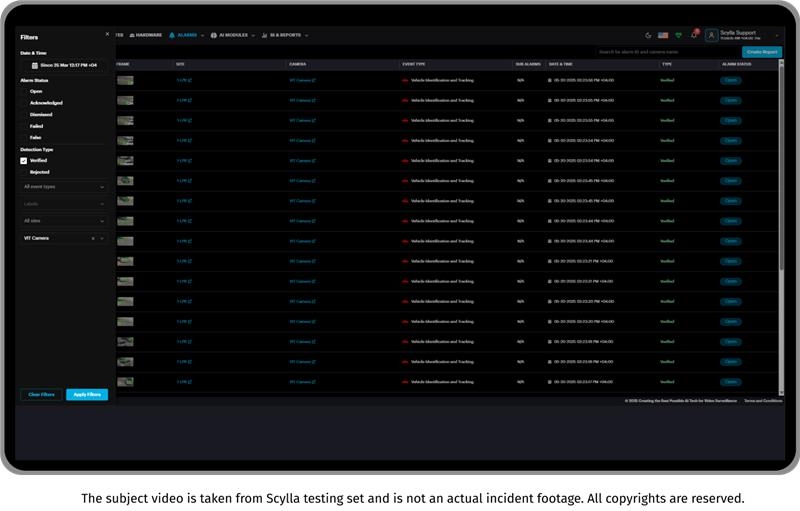This screenshot has width=800, height=511.
Task: Click the Open status badge in the first row
Action: click(x=731, y=81)
